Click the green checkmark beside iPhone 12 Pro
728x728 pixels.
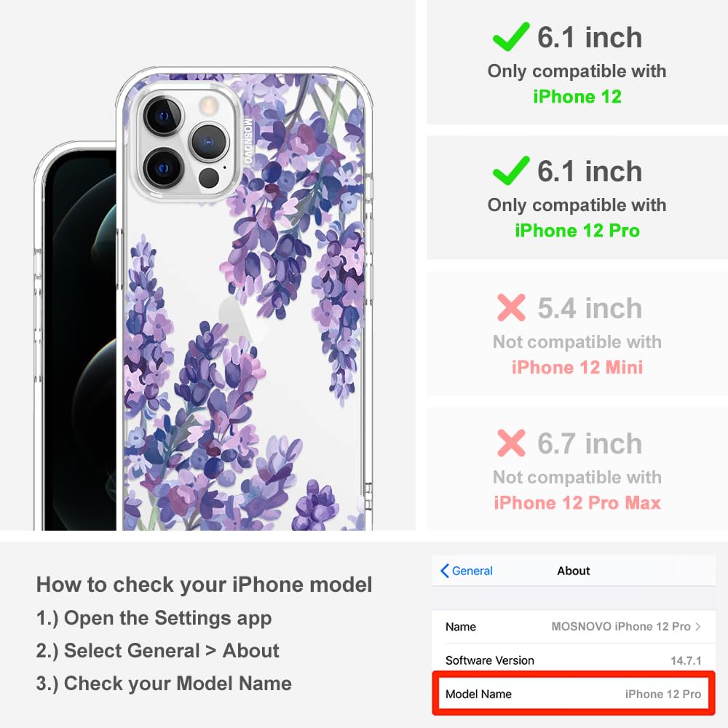click(x=511, y=170)
